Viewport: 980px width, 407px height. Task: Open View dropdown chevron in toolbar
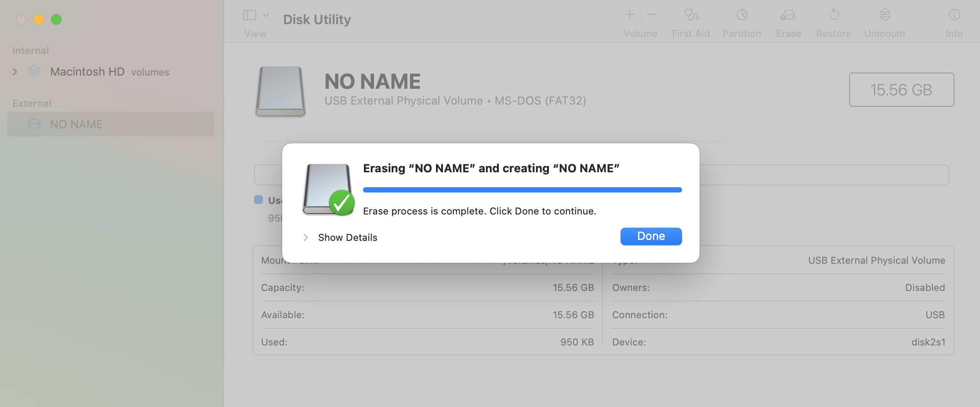coord(266,15)
